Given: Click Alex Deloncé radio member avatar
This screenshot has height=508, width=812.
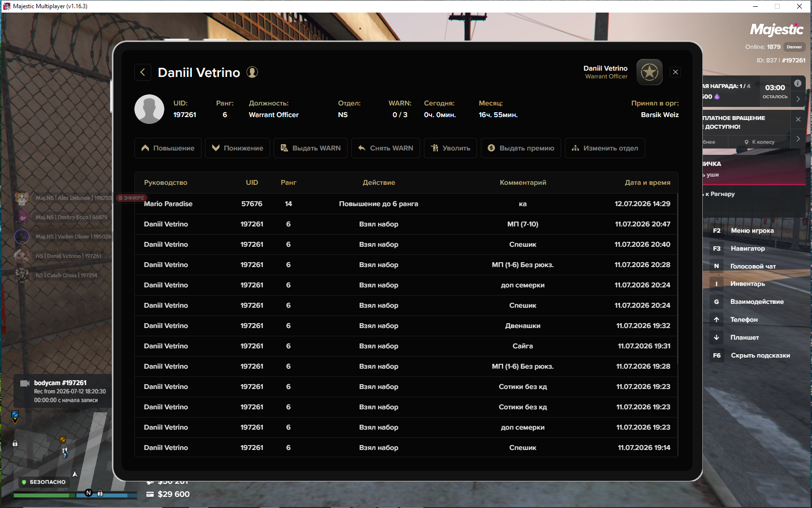Looking at the screenshot, I should (x=21, y=198).
